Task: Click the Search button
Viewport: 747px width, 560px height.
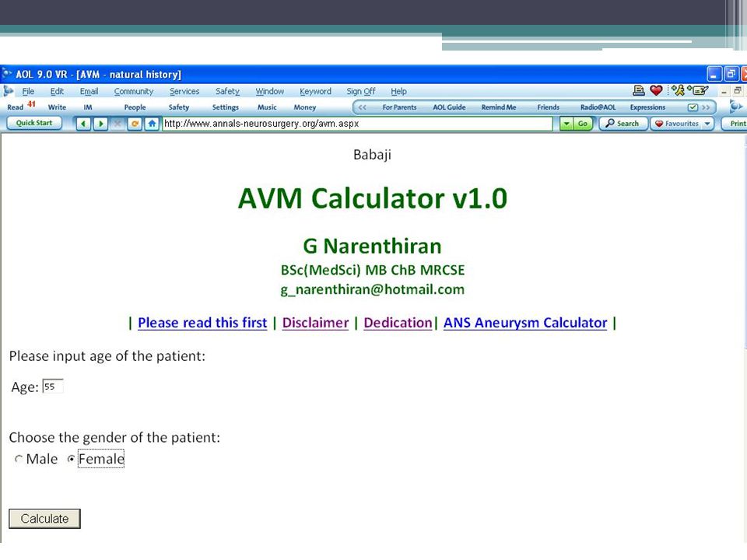Action: pyautogui.click(x=622, y=124)
